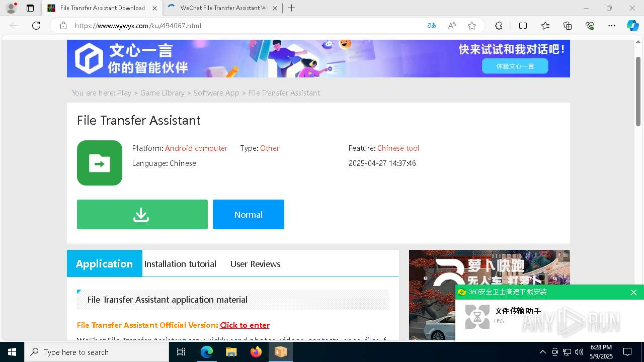Open the installer package taskbar app
Screen dimensions: 644x362
pyautogui.click(x=281, y=352)
